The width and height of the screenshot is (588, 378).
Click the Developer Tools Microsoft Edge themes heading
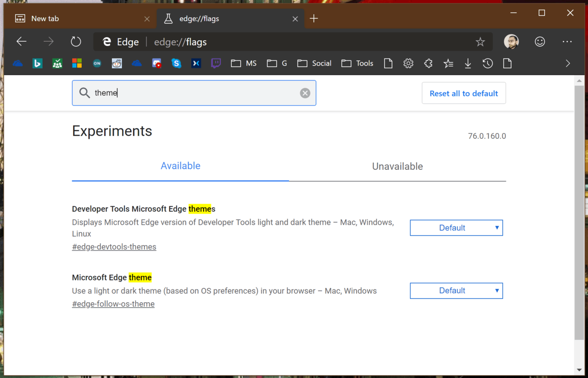pyautogui.click(x=144, y=209)
